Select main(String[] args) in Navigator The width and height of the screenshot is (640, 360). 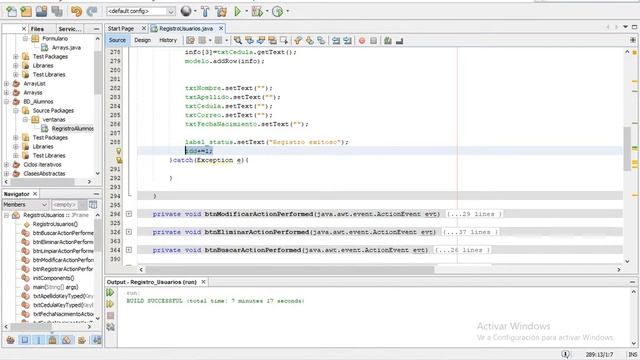pyautogui.click(x=55, y=287)
